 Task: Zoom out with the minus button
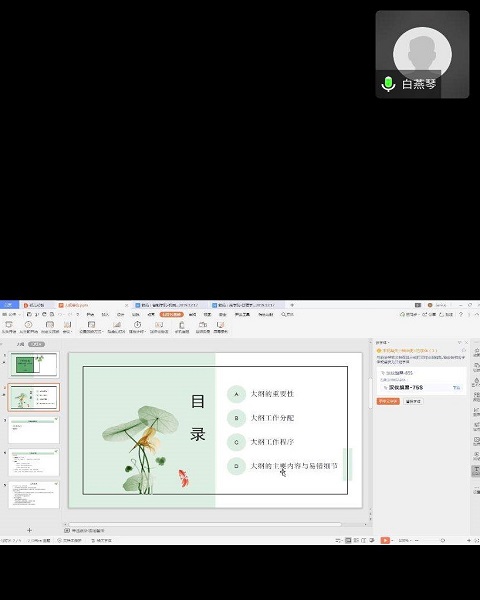[416, 540]
